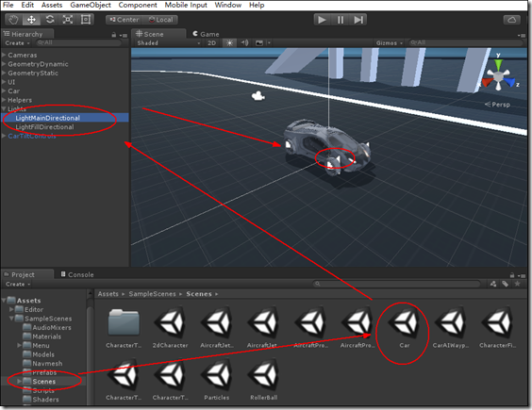532x410 pixels.
Task: Click search by label icon in Project
Action: tap(506, 284)
